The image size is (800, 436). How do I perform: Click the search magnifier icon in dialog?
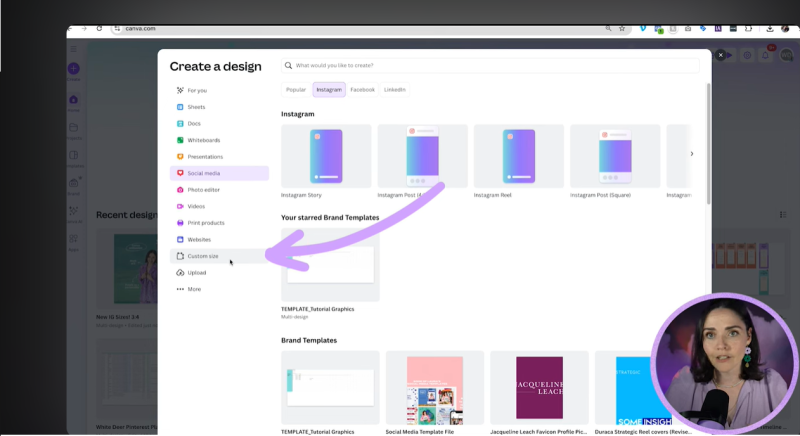pyautogui.click(x=288, y=65)
